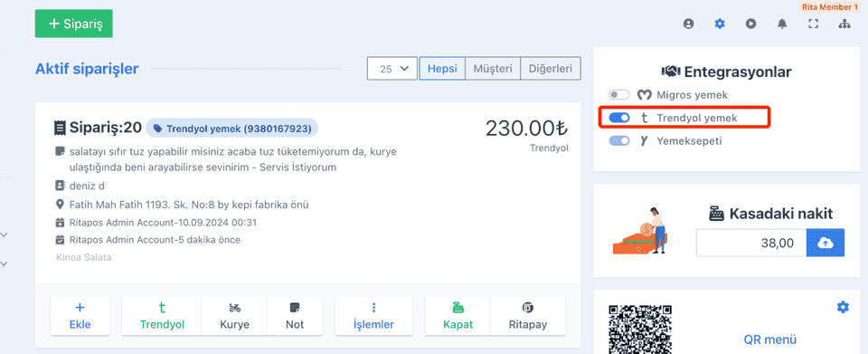Disable the Trendyol yemek integration toggle

pos(618,118)
